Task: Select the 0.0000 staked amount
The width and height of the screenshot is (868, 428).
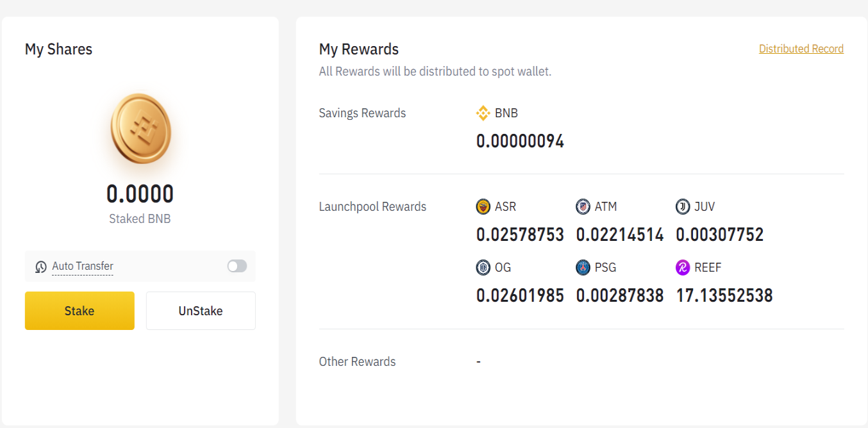Action: [x=140, y=193]
